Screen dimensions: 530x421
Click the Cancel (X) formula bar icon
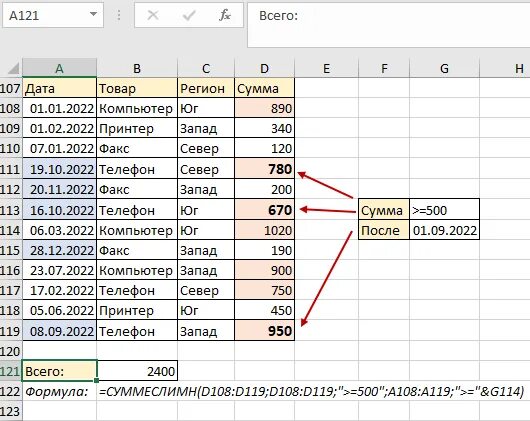(x=153, y=15)
